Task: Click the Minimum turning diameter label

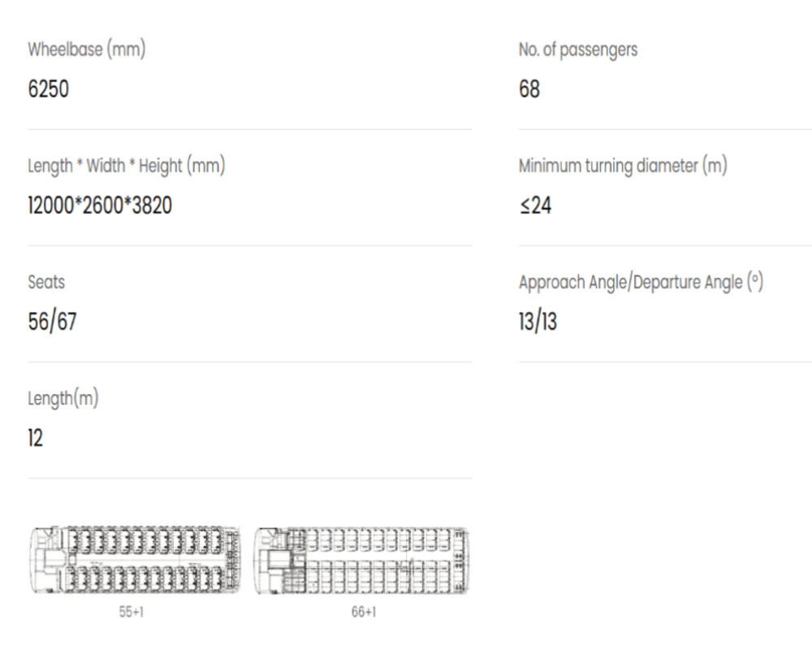Action: pos(623,166)
